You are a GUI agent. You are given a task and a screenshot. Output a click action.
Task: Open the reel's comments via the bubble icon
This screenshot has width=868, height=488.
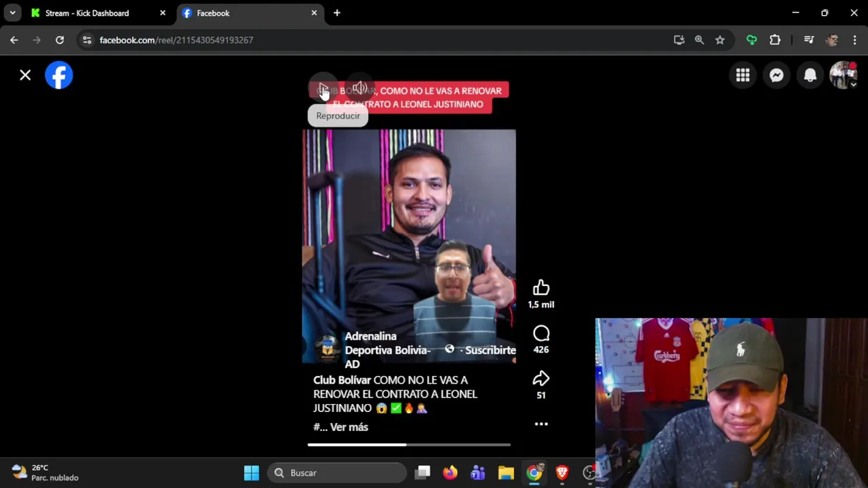(x=541, y=333)
